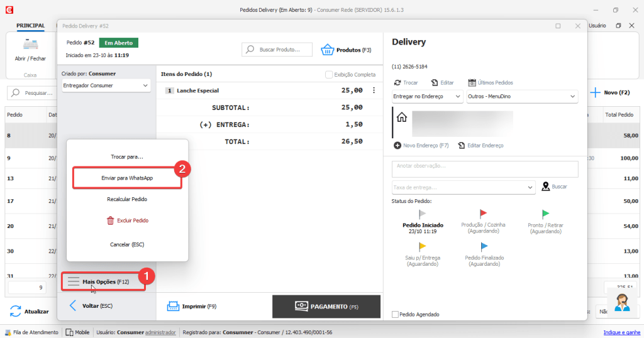Check the Pedido Agendado checkbox
Screen dimensions: 644x338
pyautogui.click(x=395, y=314)
